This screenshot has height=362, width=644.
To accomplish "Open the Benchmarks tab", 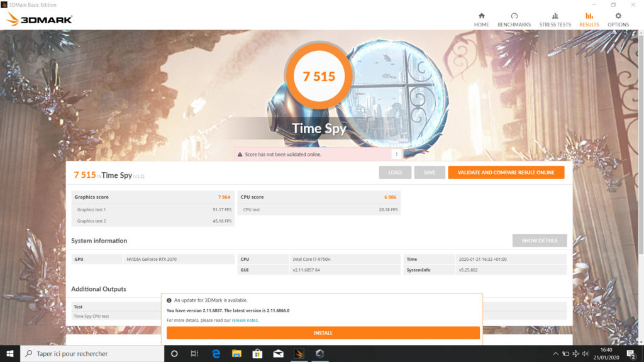I will (514, 19).
